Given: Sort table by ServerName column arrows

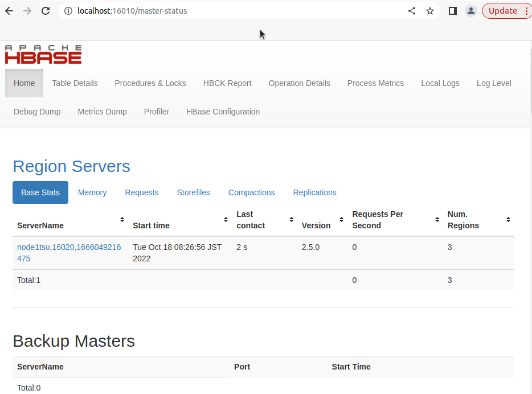Looking at the screenshot, I should click(x=122, y=220).
